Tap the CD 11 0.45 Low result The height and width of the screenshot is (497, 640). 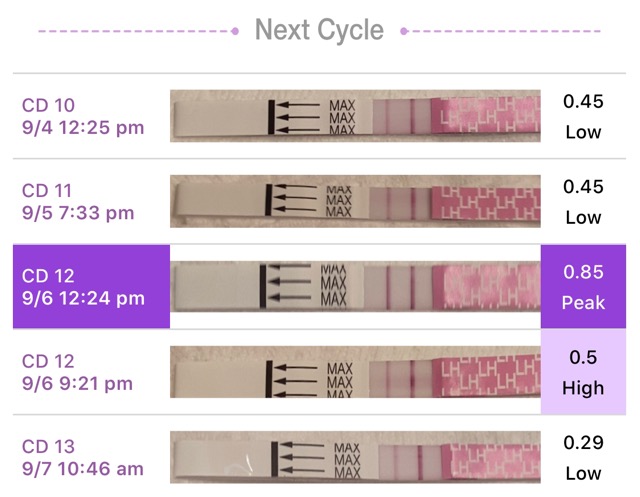[x=583, y=201]
